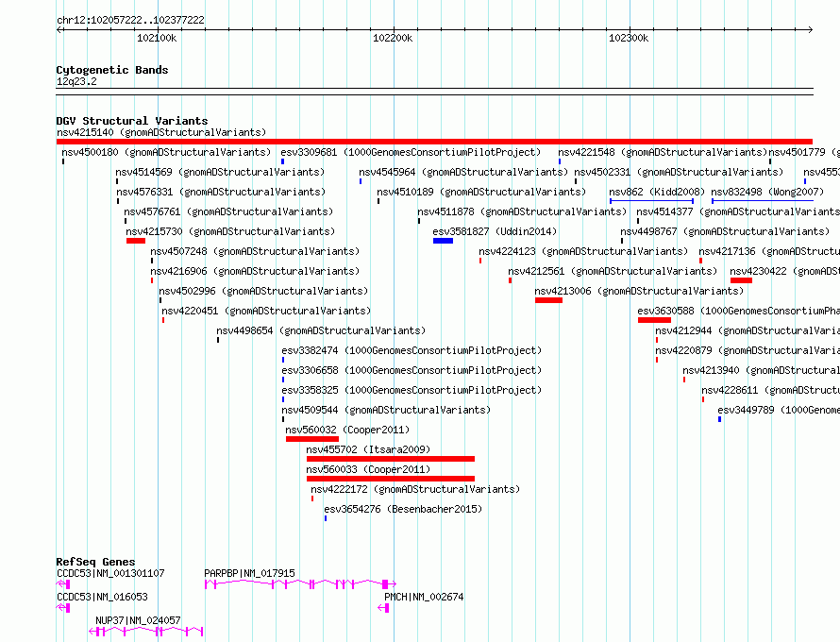The image size is (840, 642).
Task: Click nsv4213940 variant label
Action: click(x=761, y=370)
